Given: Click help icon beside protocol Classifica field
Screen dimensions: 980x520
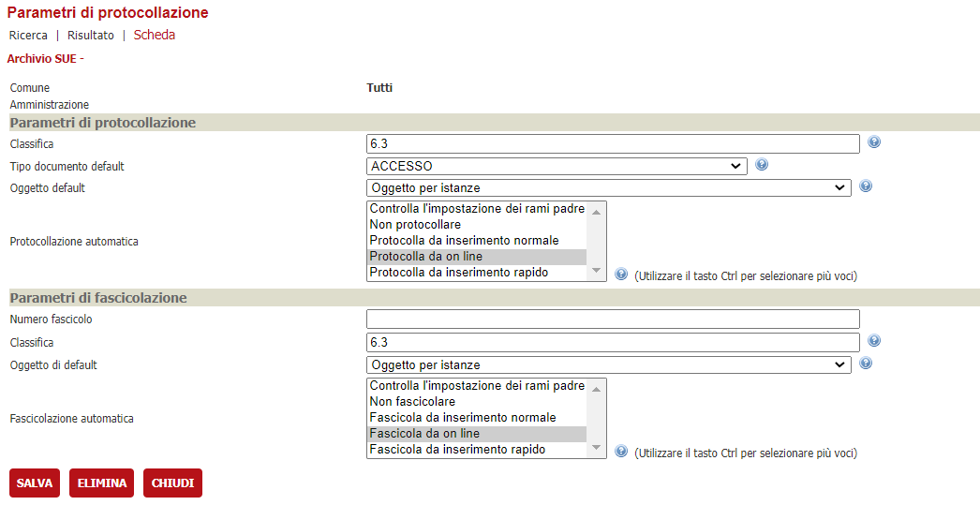Looking at the screenshot, I should click(874, 142).
